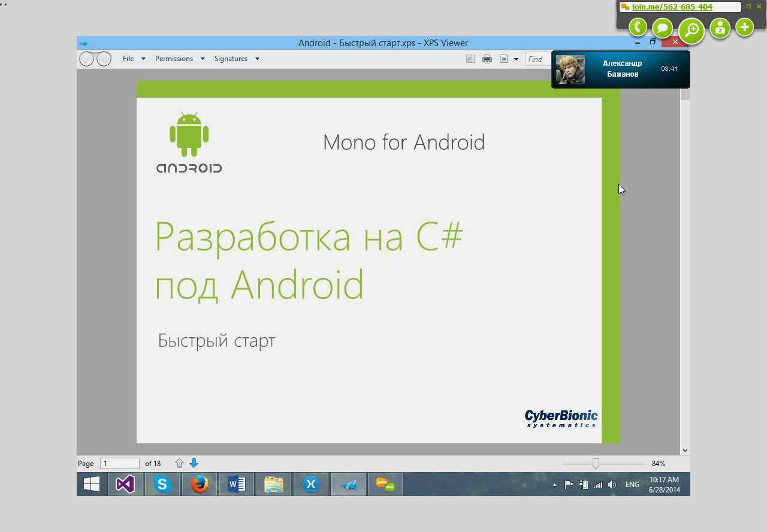Click the Page number input field
Image resolution: width=767 pixels, height=532 pixels.
[x=120, y=464]
